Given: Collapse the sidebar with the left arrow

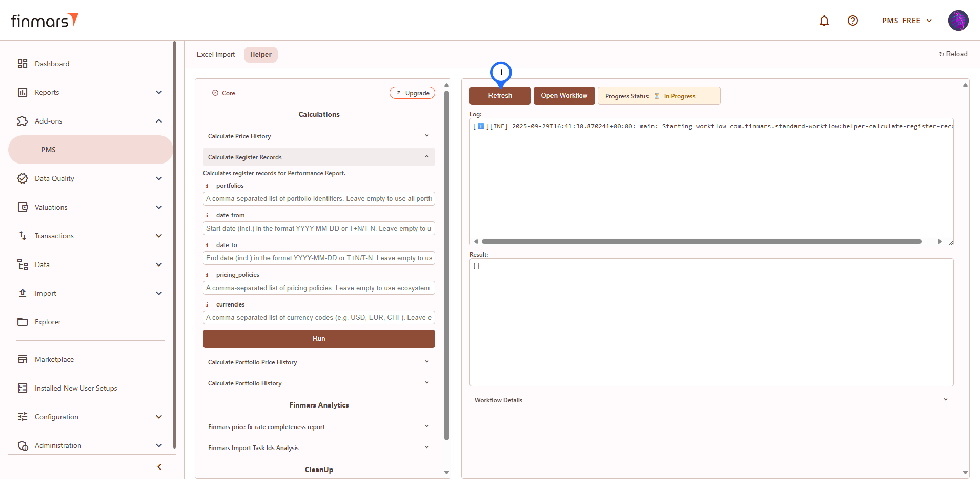Looking at the screenshot, I should [159, 467].
